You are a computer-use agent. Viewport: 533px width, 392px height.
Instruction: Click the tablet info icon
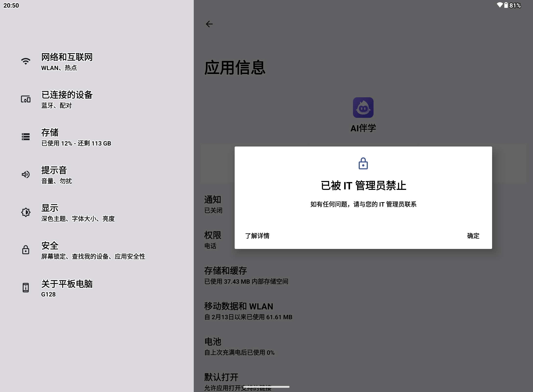click(x=26, y=288)
